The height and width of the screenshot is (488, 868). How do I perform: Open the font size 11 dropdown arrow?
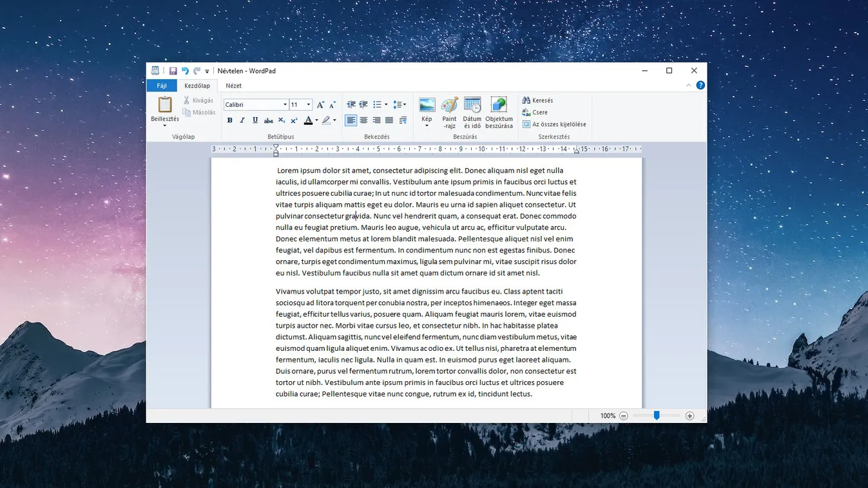coord(309,104)
